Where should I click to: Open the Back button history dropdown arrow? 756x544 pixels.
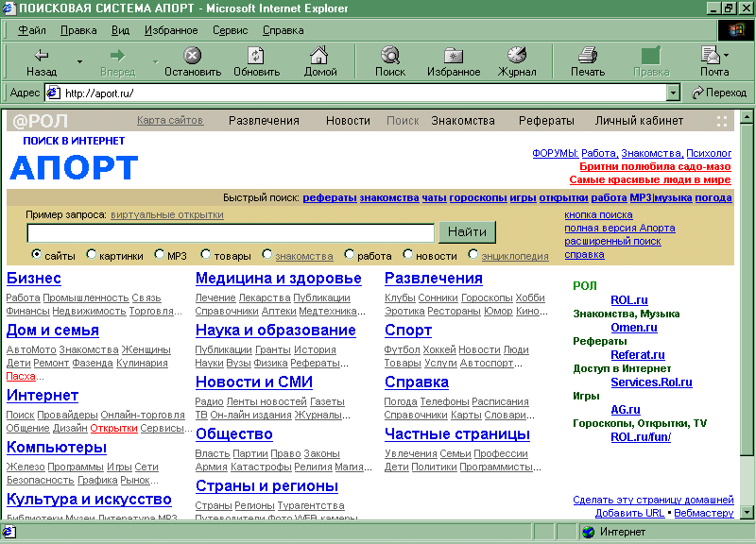(79, 62)
